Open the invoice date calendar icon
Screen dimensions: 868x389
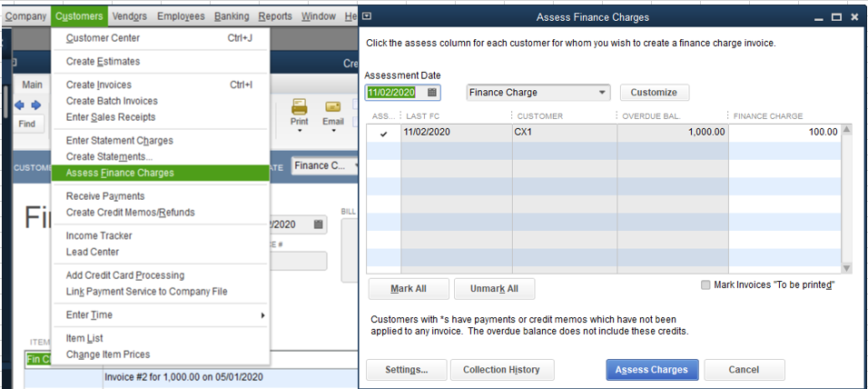(318, 224)
